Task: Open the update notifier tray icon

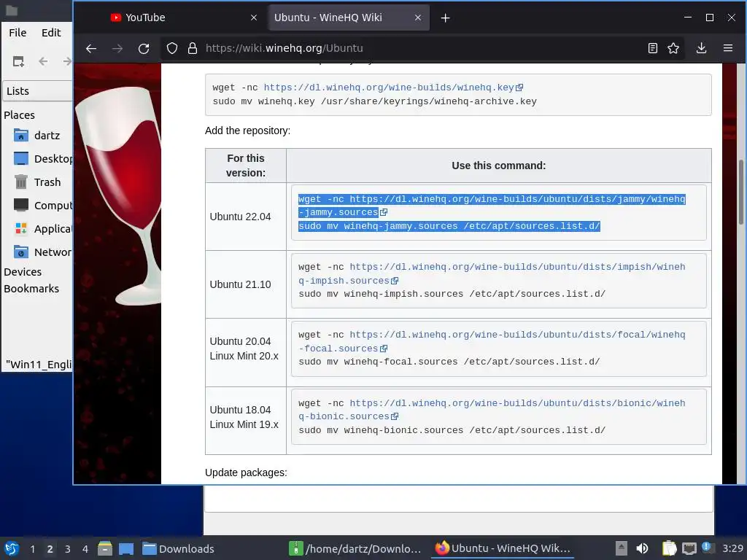Action: [706, 548]
